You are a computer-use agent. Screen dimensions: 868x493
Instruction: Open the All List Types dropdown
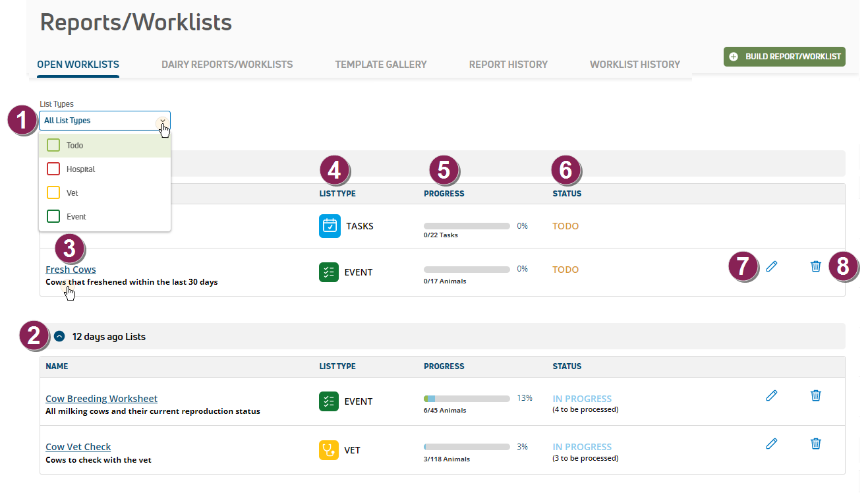[162, 121]
